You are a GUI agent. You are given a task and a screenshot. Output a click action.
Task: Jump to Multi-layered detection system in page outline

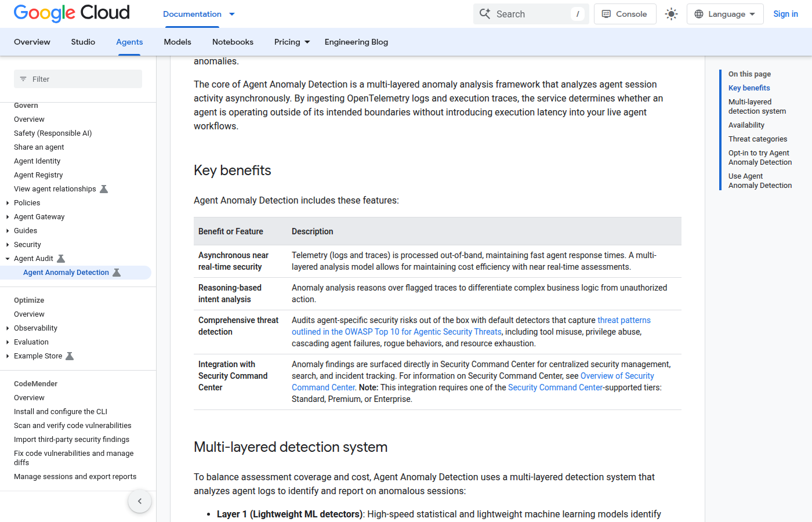tap(757, 107)
